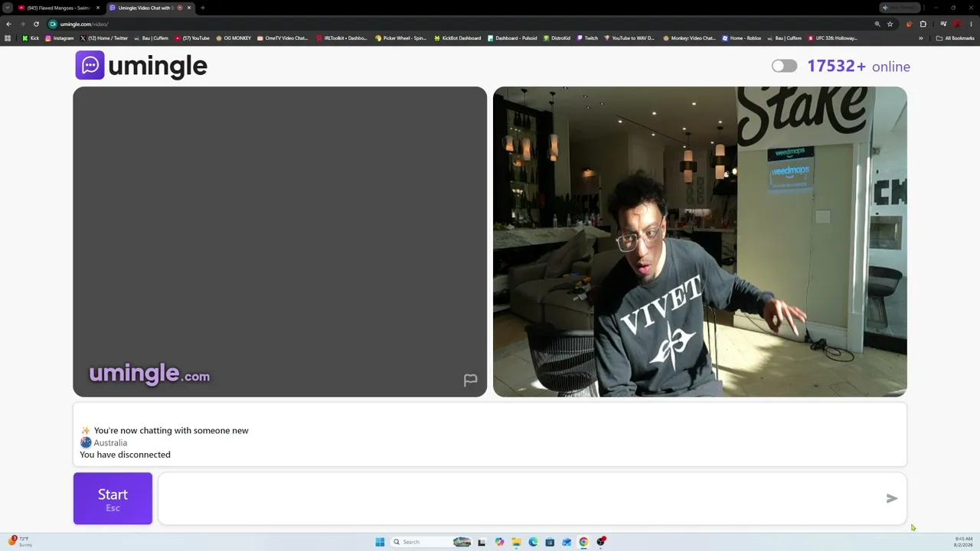
Task: Open the Picker Wheel bookmark
Action: 400,38
